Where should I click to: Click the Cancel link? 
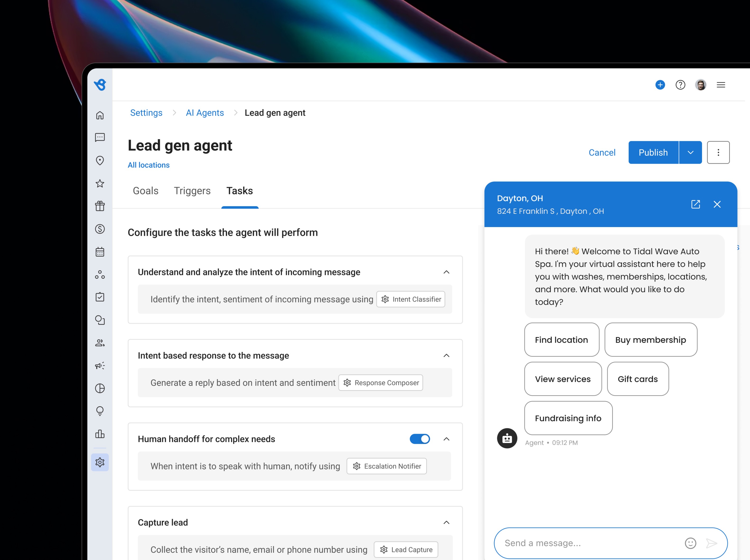click(x=602, y=153)
